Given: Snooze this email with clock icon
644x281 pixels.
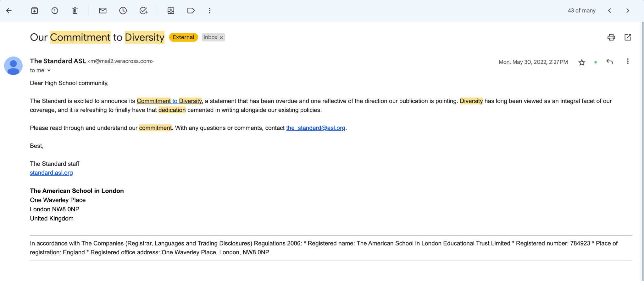Looking at the screenshot, I should click(123, 11).
